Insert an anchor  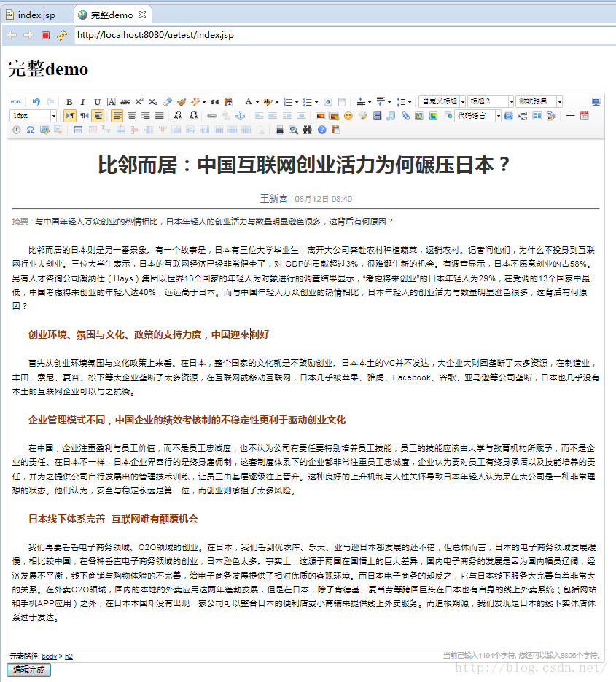[x=240, y=116]
